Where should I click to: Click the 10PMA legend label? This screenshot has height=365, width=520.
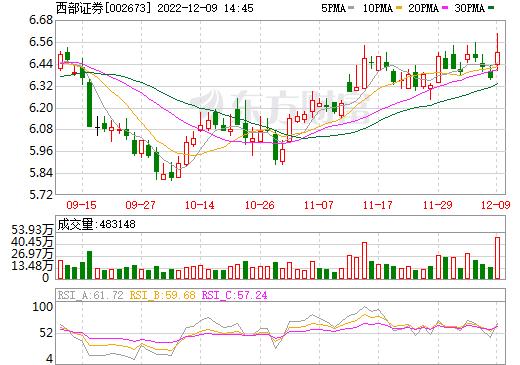tap(377, 8)
